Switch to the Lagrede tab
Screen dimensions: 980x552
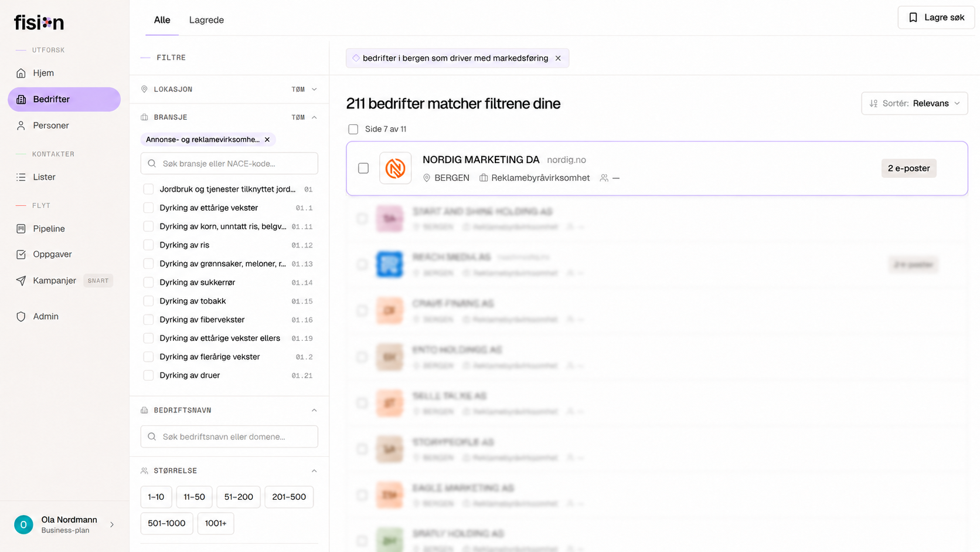[206, 20]
